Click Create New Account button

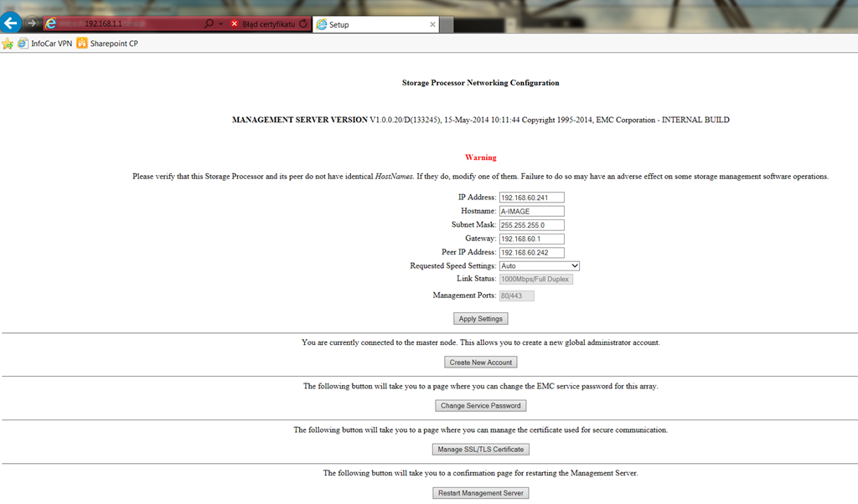[x=480, y=363]
